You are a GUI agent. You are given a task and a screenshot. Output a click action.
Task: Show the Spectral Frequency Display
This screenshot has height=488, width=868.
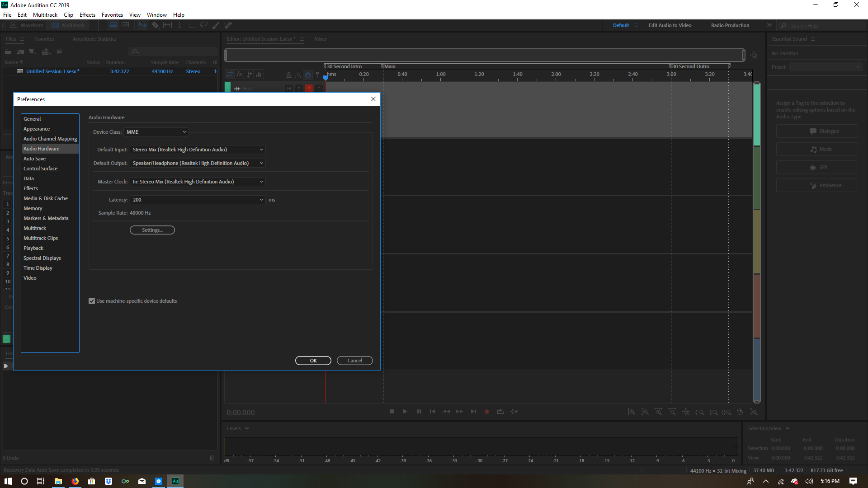coord(113,25)
